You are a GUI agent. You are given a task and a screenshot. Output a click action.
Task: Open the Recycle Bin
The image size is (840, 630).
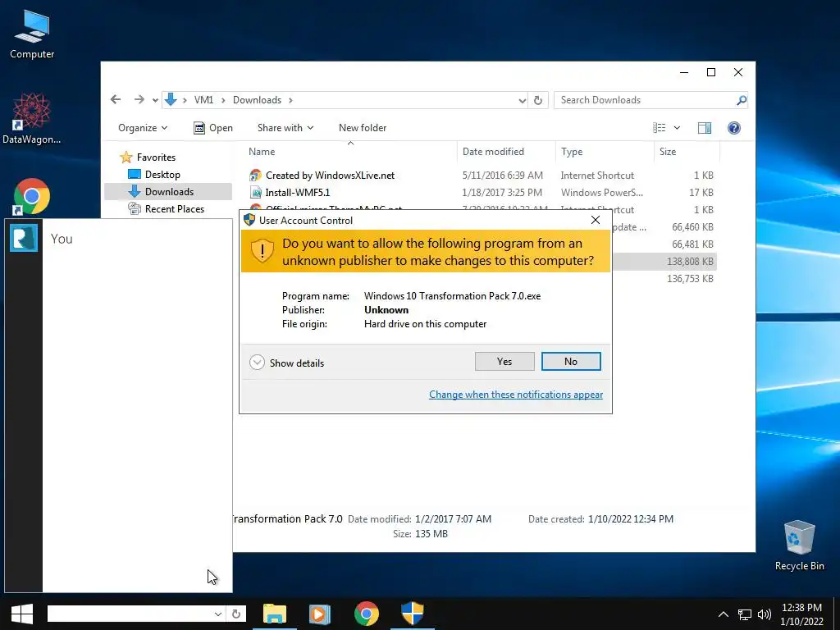tap(799, 545)
